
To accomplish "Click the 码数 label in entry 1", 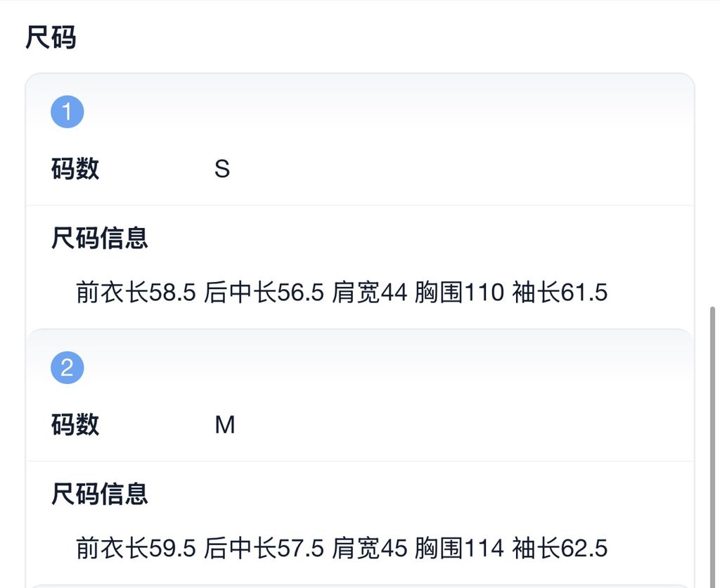I will pos(75,169).
